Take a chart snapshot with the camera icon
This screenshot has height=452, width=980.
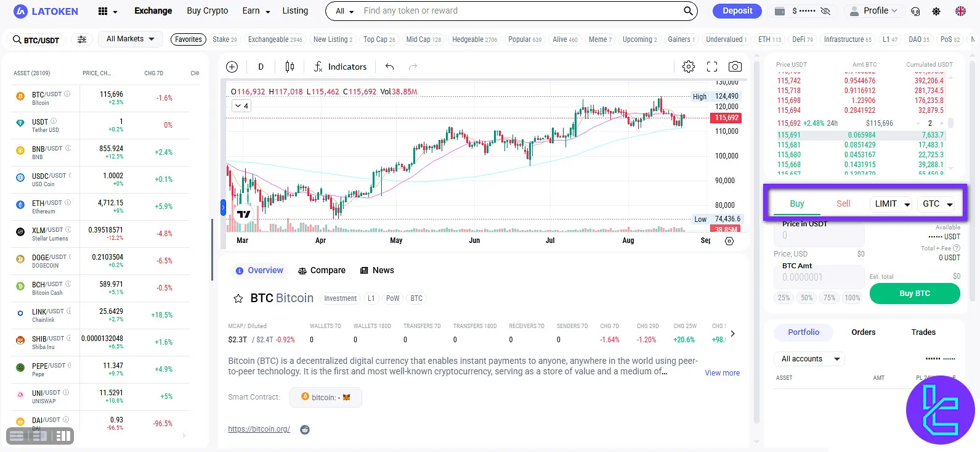click(735, 67)
